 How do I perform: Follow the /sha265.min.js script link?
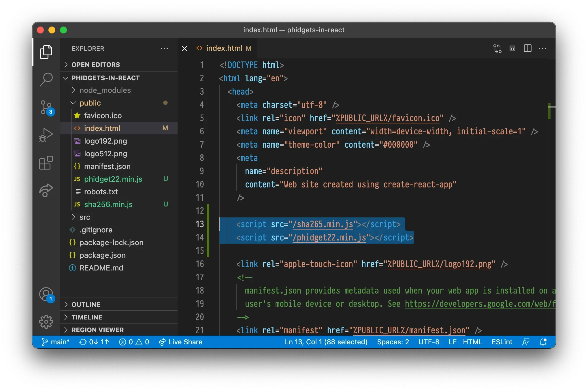pos(323,224)
